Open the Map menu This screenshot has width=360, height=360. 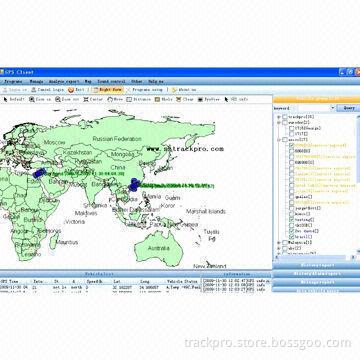pyautogui.click(x=88, y=81)
